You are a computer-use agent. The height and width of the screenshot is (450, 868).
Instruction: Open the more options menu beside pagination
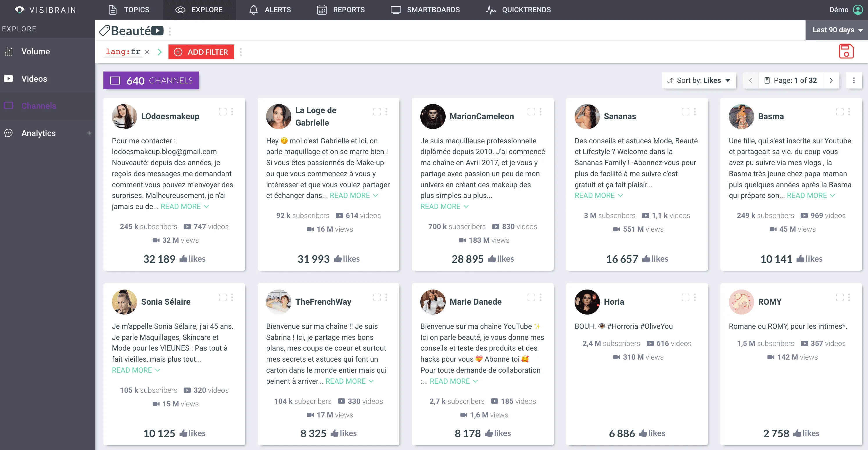coord(853,81)
